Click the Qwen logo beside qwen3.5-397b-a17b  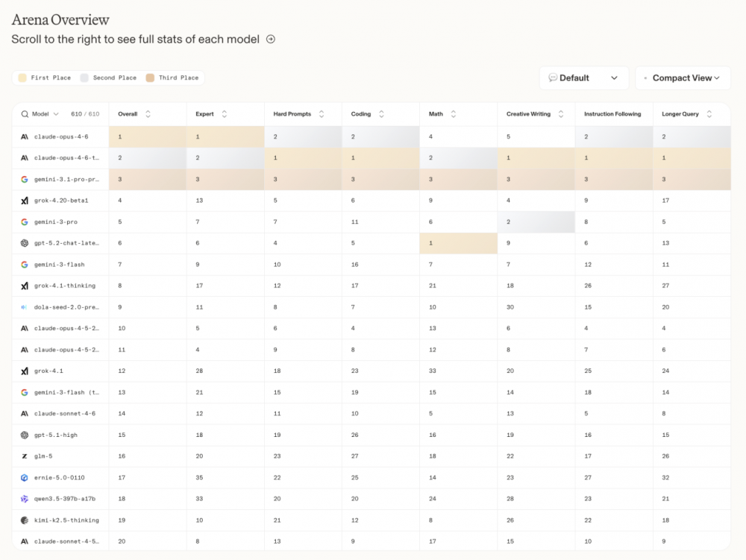pos(25,498)
